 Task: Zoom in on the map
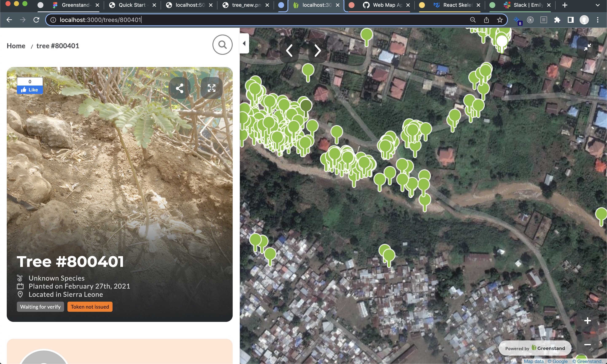coord(587,321)
